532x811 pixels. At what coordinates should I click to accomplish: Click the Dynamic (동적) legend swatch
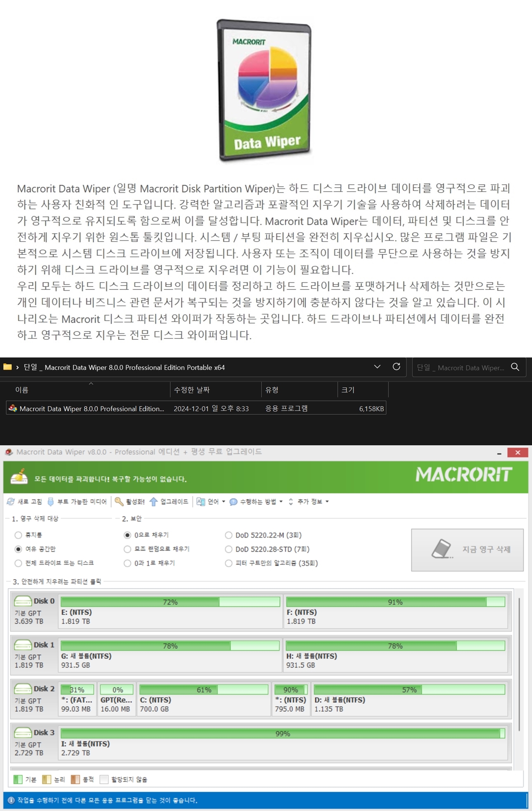(75, 779)
